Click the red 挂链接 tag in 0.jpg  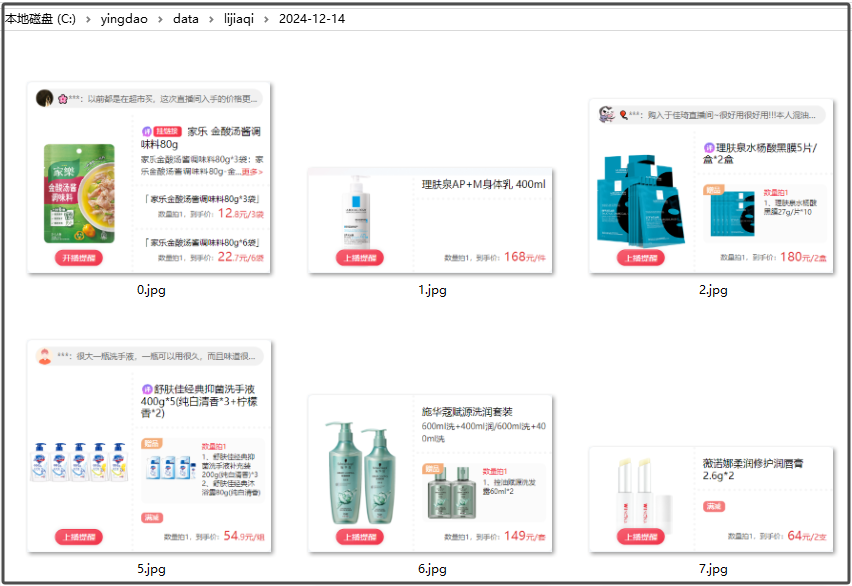[x=167, y=131]
